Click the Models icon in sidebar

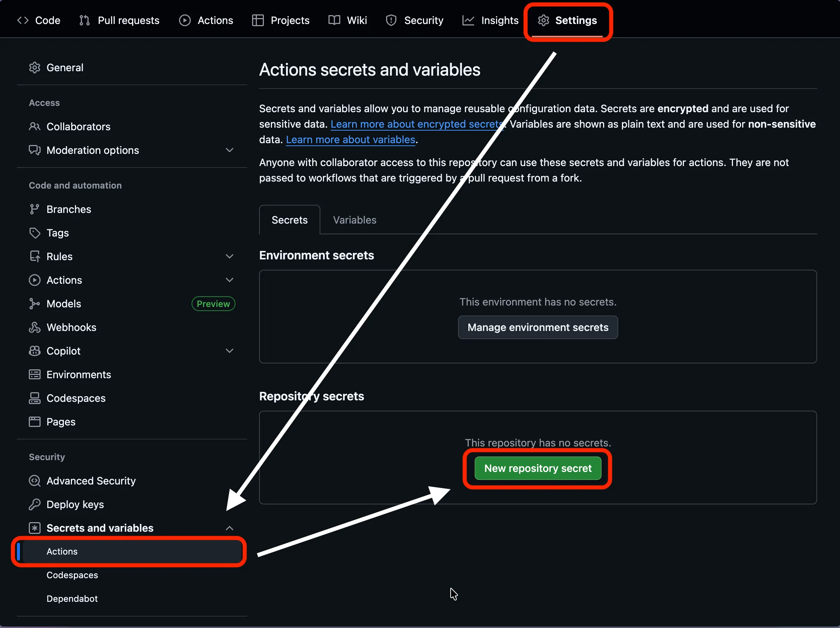35,304
